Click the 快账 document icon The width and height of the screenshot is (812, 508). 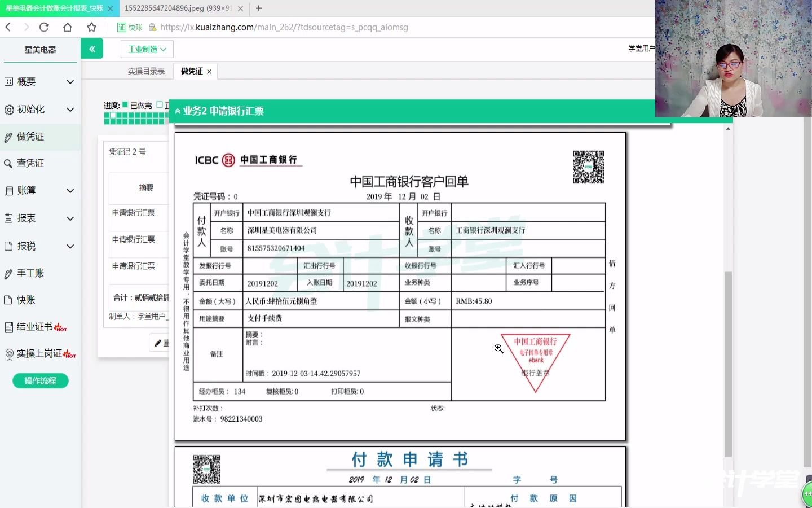pyautogui.click(x=8, y=300)
